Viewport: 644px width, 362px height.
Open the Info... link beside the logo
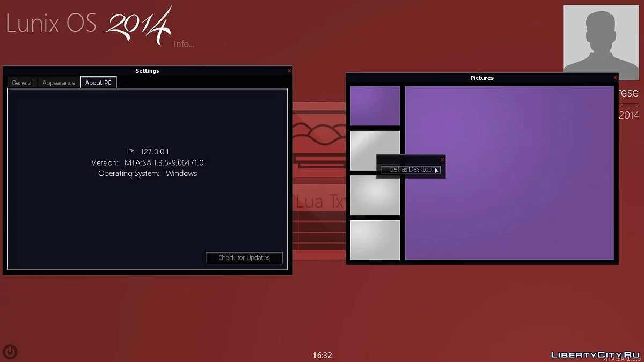184,44
